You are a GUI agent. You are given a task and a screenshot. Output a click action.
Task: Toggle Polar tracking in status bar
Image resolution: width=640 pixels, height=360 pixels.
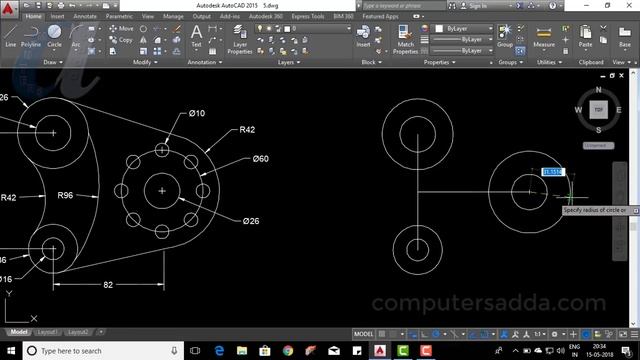click(x=436, y=334)
